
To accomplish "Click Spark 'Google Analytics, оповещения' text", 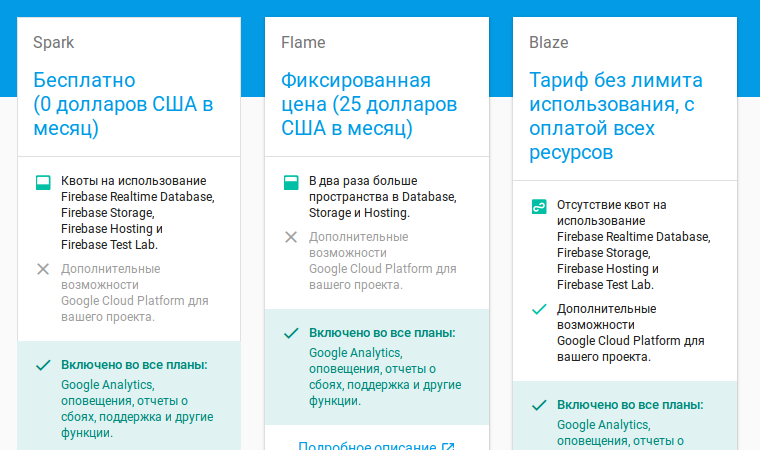I will point(137,409).
